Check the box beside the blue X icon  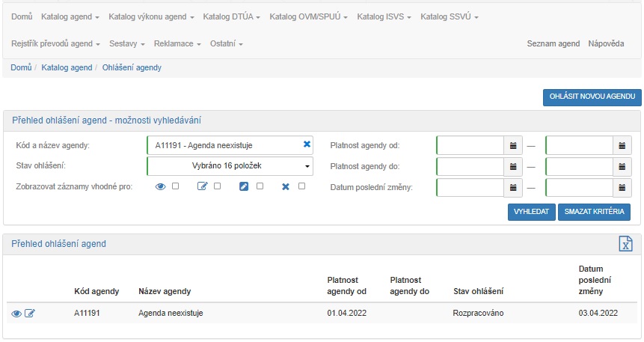(x=302, y=186)
